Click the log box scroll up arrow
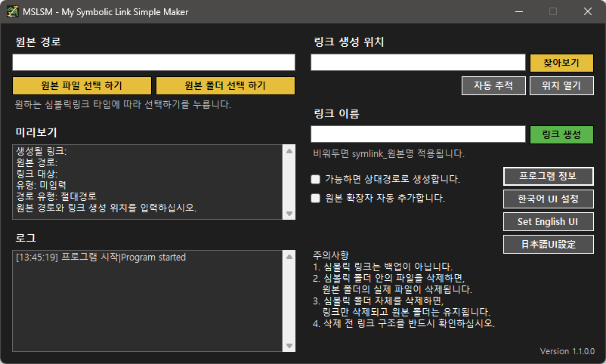This screenshot has height=364, width=606. (289, 257)
